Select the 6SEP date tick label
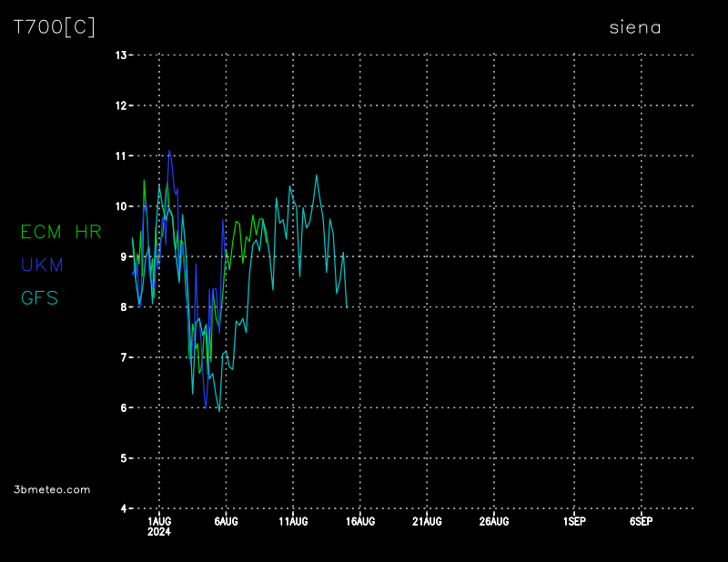This screenshot has height=562, width=728. 641,521
